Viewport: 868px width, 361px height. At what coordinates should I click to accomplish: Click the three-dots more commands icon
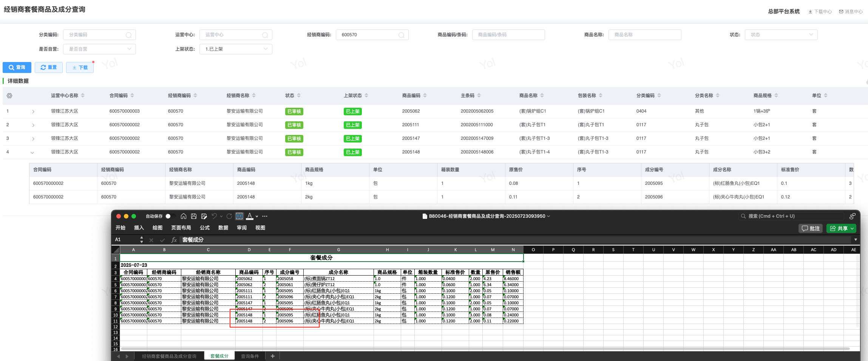[265, 216]
